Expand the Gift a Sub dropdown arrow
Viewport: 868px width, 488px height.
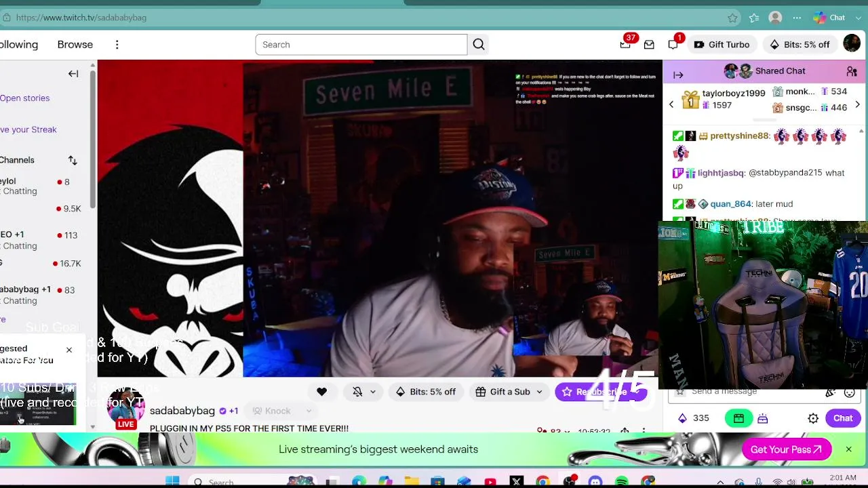click(x=540, y=392)
